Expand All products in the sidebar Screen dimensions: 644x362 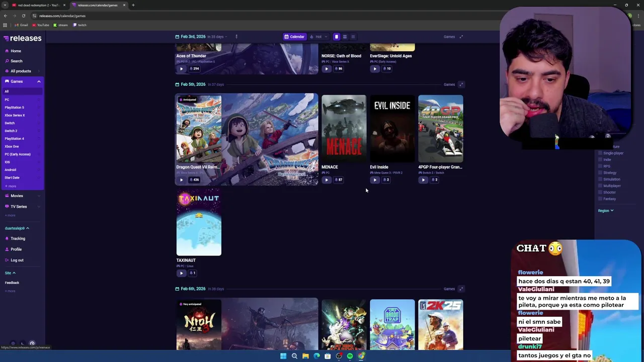click(23, 71)
